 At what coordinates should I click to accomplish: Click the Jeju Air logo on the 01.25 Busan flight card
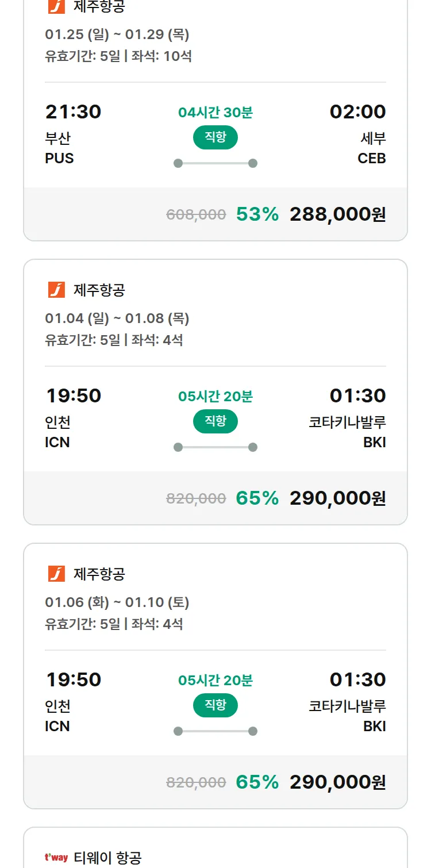(x=56, y=6)
